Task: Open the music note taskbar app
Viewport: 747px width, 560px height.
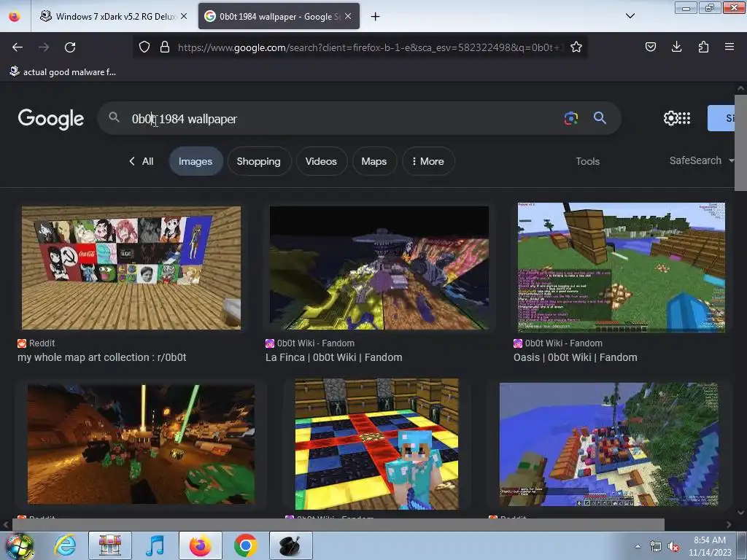Action: (x=155, y=545)
